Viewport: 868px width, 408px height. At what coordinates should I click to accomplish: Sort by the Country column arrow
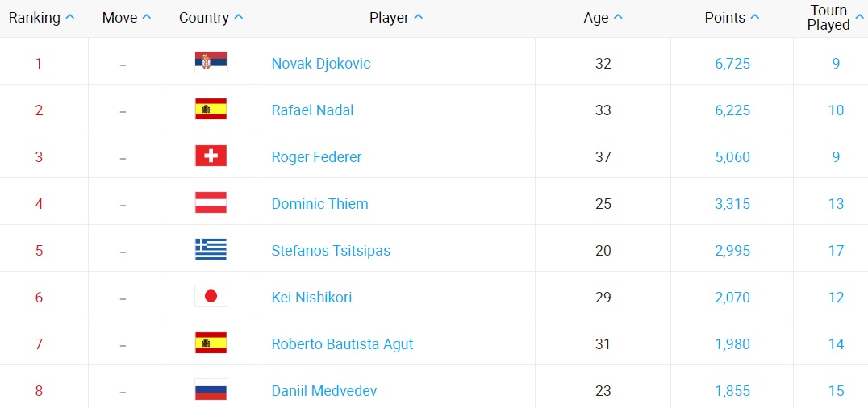(238, 17)
